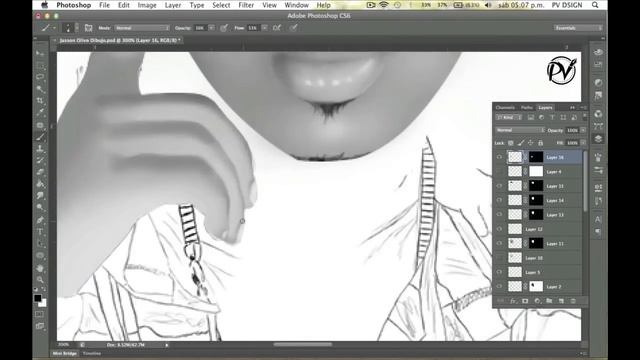Select the Brush tool in the toolbox
Image resolution: width=640 pixels, height=360 pixels.
coord(40,137)
